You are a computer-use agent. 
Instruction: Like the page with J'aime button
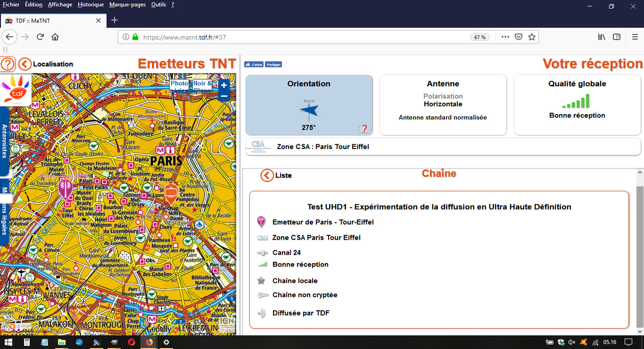point(254,65)
